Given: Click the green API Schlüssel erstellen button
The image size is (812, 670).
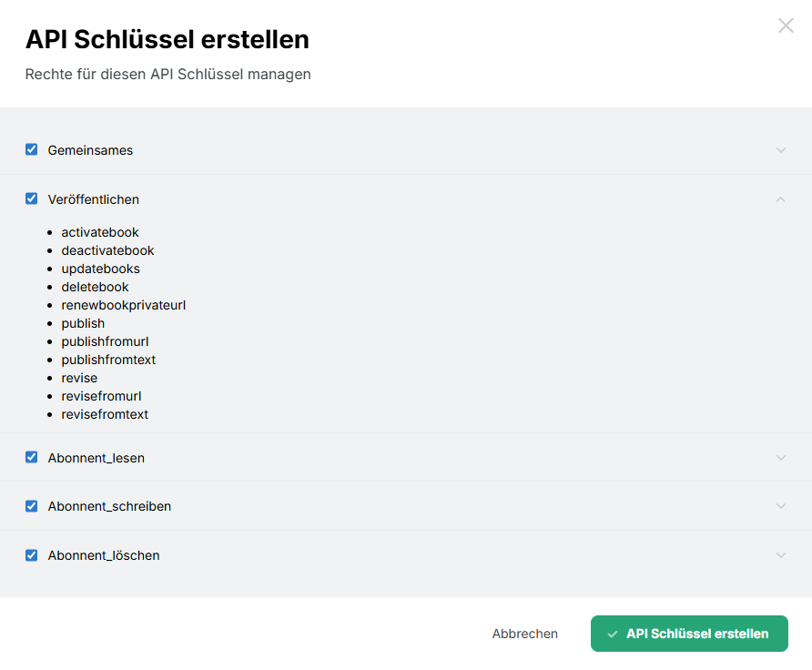Looking at the screenshot, I should [689, 634].
